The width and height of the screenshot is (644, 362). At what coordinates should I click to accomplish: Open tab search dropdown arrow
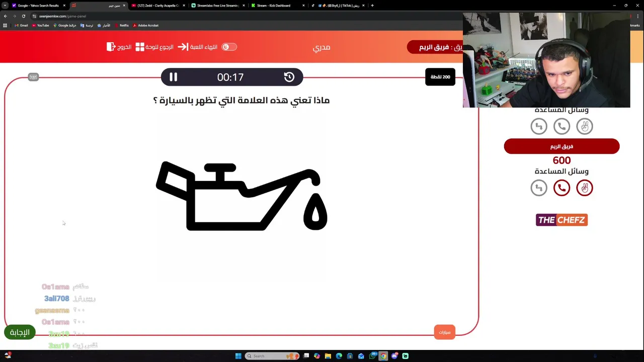point(5,6)
